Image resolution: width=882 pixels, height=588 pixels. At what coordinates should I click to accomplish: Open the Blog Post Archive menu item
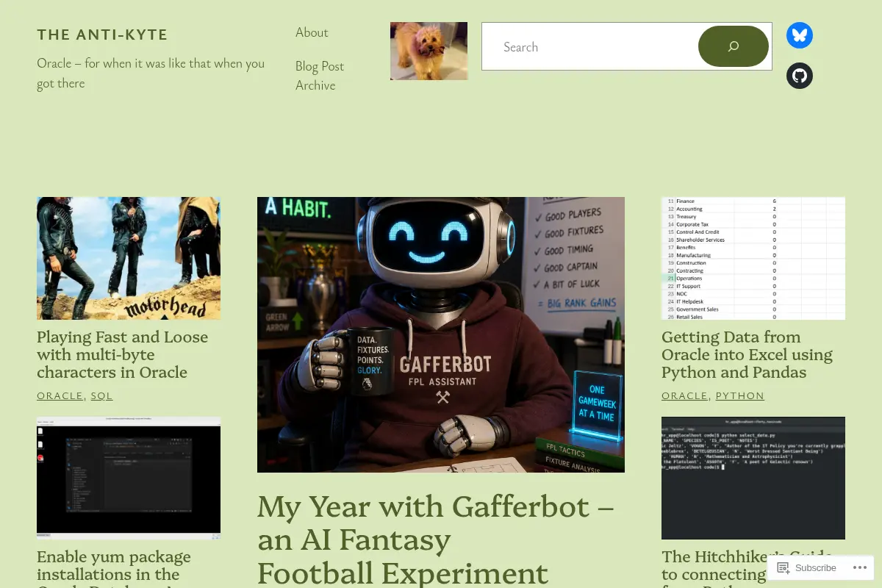(x=320, y=76)
